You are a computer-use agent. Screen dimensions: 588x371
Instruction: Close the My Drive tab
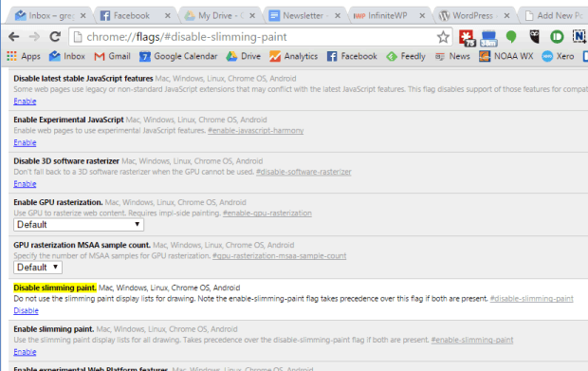point(252,16)
